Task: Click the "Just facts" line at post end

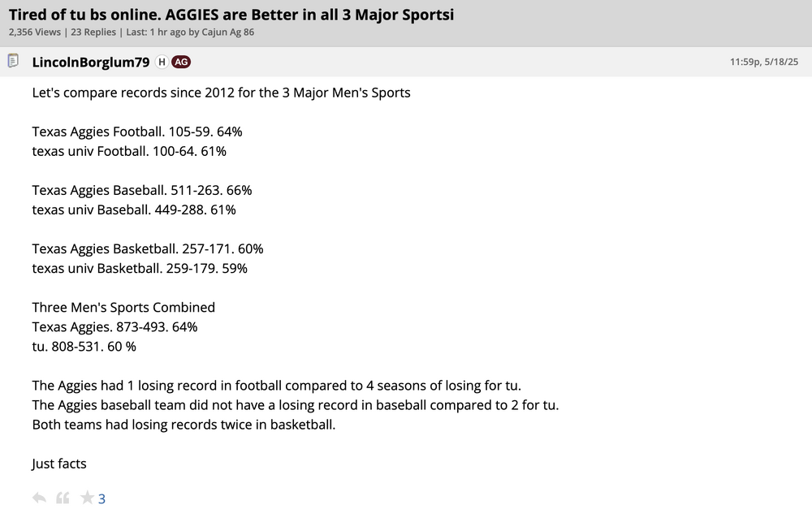Action: (x=59, y=464)
